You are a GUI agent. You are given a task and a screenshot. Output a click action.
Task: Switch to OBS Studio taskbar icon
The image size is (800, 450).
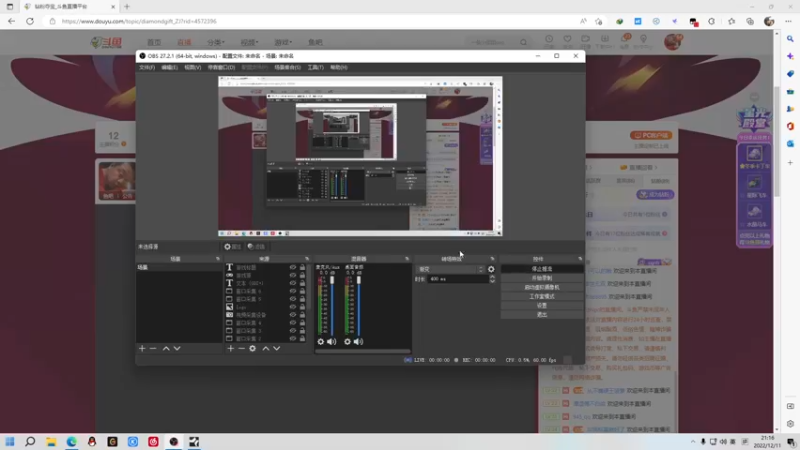coord(173,441)
